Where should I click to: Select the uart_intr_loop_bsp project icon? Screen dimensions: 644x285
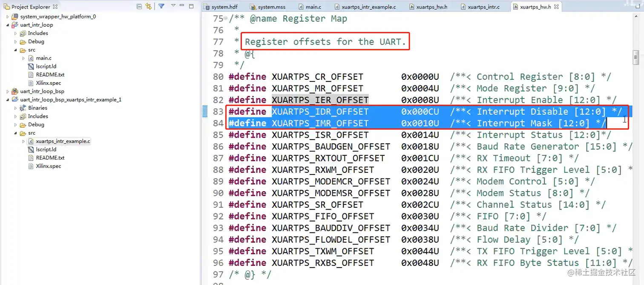15,91
